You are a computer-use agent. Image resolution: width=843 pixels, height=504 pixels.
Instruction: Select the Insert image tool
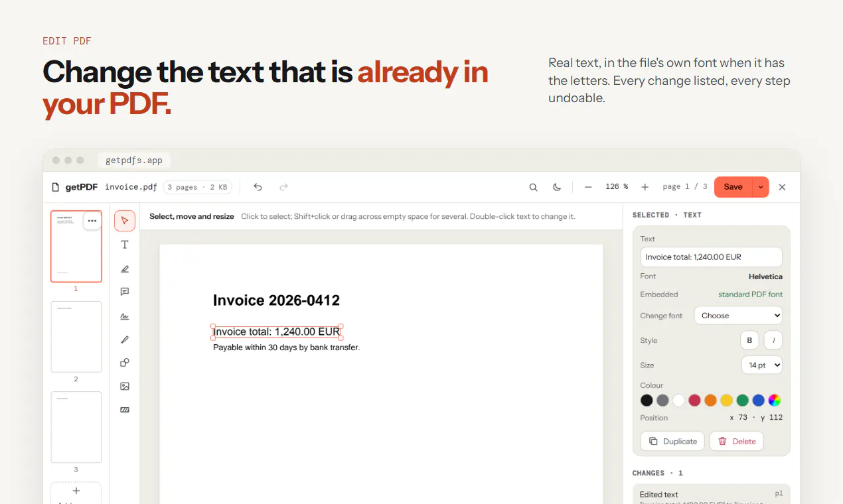[x=125, y=386]
